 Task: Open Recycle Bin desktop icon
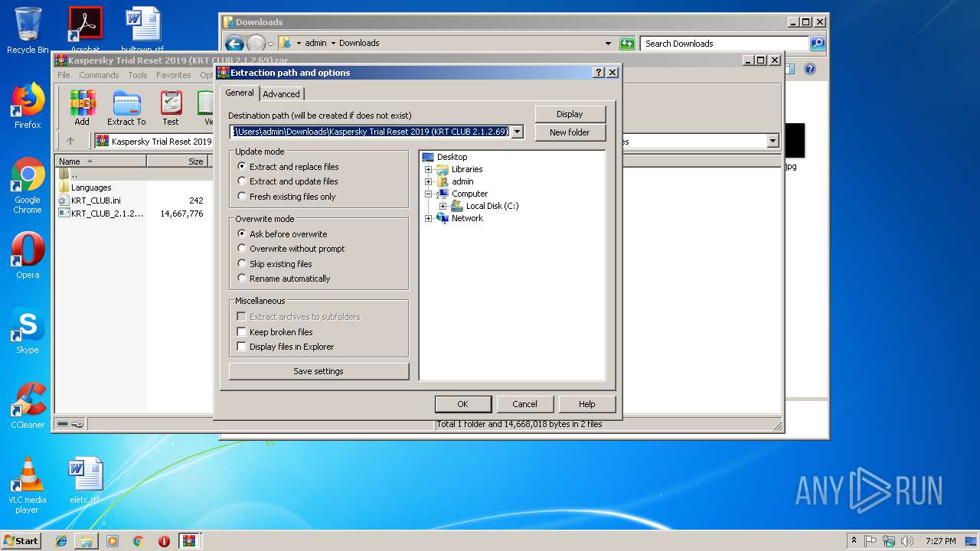(28, 31)
